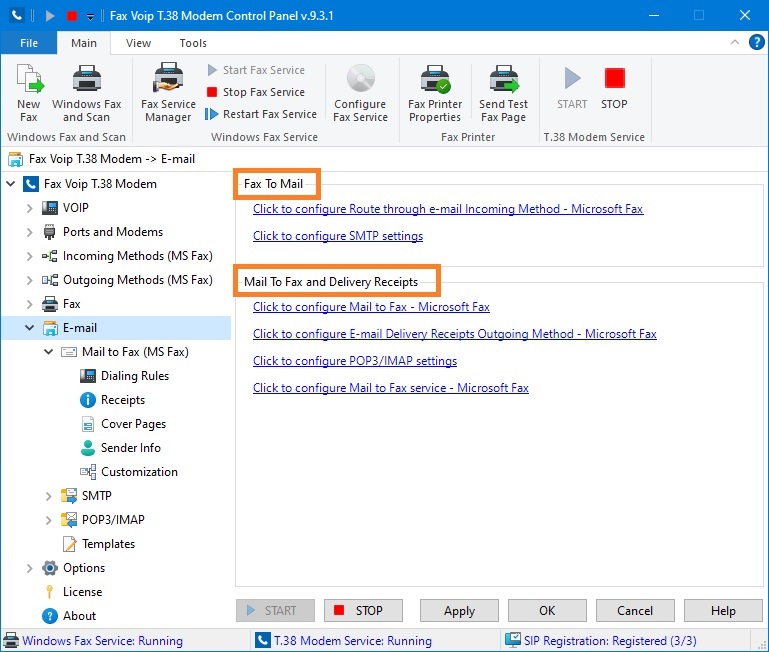
Task: Click the quick access red stop icon in title bar
Action: [x=72, y=16]
